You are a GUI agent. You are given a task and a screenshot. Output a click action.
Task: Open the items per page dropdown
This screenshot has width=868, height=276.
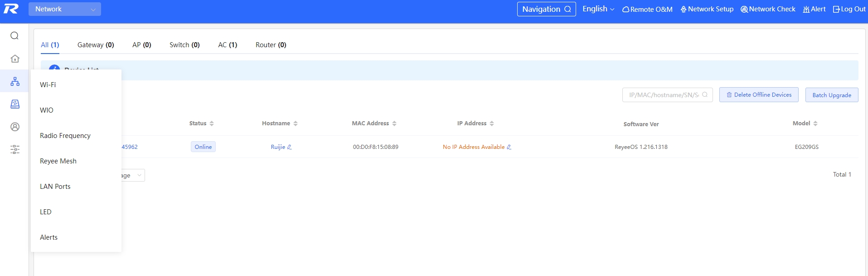(133, 175)
